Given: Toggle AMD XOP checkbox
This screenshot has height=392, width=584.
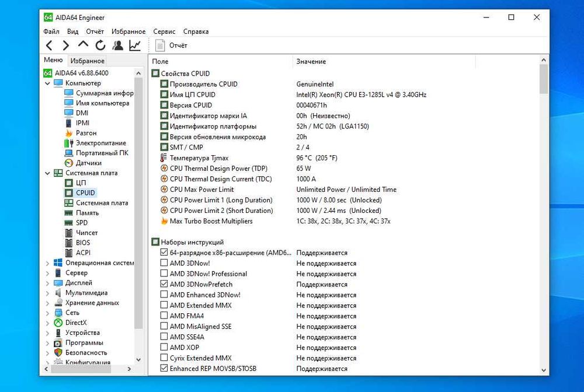Looking at the screenshot, I should [164, 347].
